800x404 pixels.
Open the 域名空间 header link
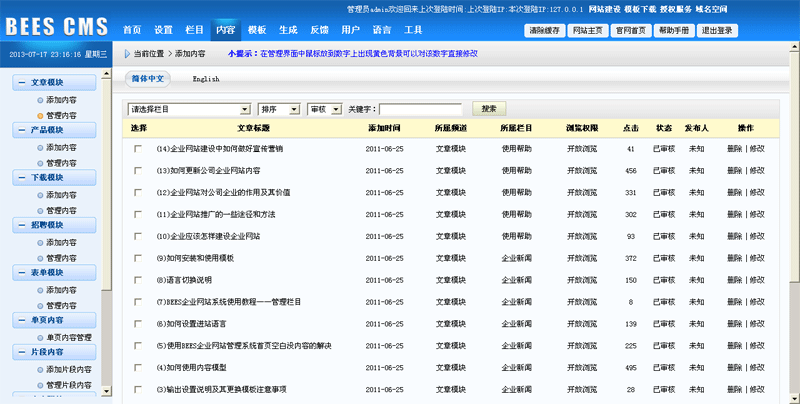pos(711,9)
